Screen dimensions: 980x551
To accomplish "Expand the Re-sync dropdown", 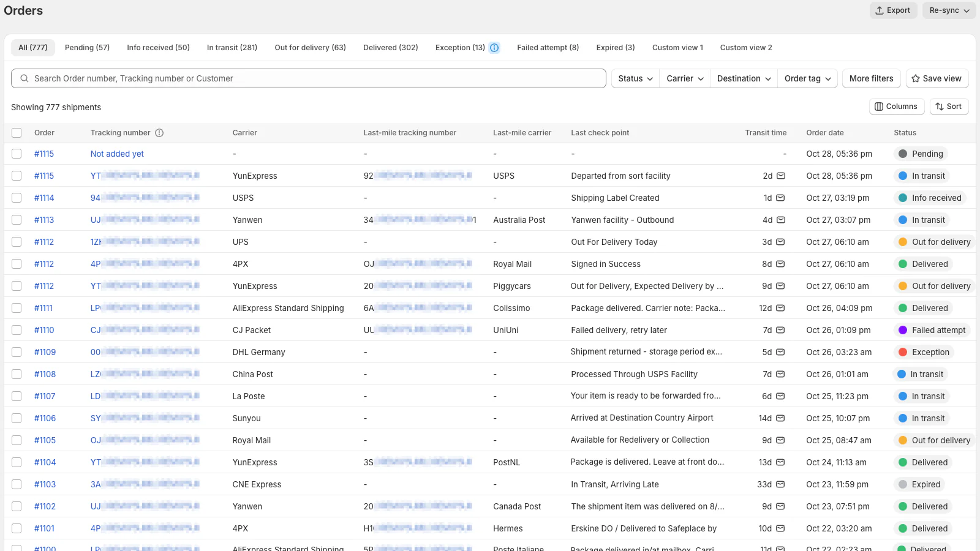I will tap(949, 10).
